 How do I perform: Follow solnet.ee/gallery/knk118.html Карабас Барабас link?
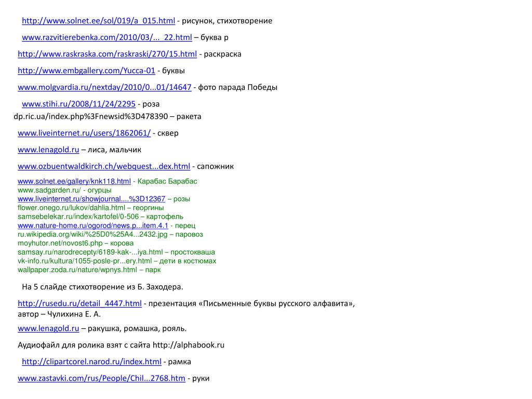[74, 181]
